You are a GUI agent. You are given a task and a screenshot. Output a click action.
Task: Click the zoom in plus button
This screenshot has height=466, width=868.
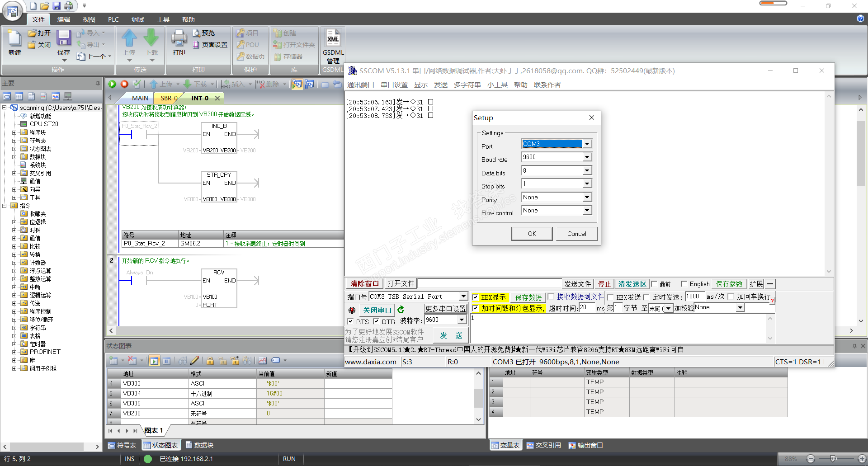pyautogui.click(x=862, y=459)
